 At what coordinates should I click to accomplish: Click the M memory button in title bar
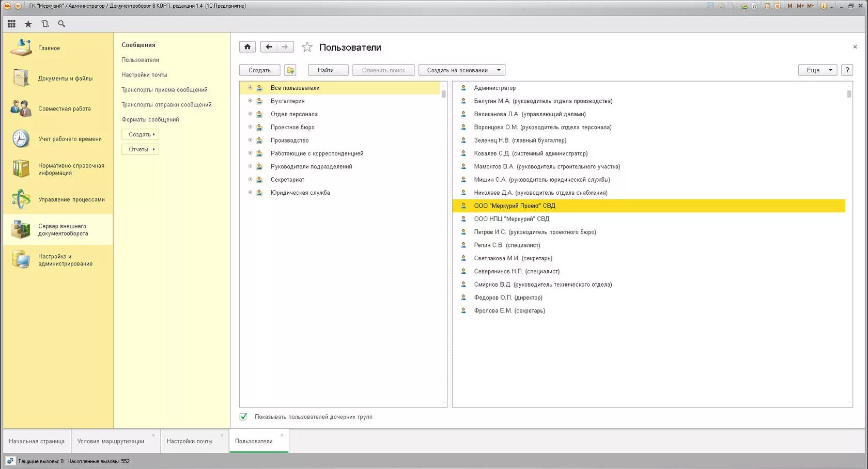click(x=790, y=6)
